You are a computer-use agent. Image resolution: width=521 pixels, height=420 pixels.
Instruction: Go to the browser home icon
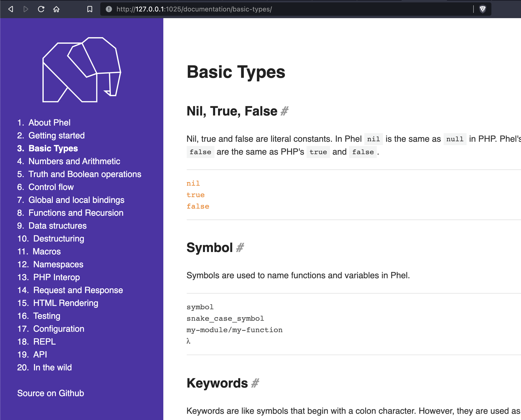pyautogui.click(x=56, y=9)
